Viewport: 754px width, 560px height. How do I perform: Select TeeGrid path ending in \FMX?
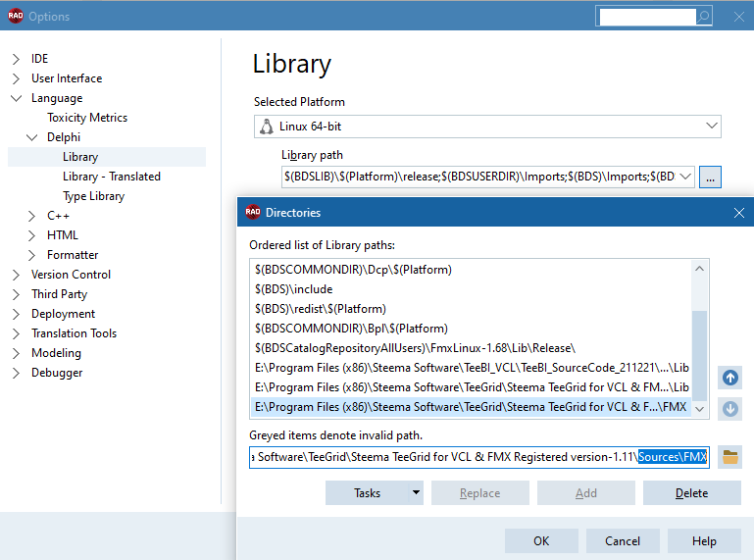[471, 407]
